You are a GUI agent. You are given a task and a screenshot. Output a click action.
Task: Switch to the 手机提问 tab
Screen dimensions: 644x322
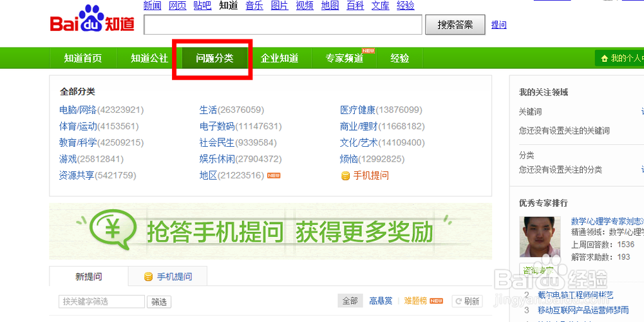pos(168,276)
